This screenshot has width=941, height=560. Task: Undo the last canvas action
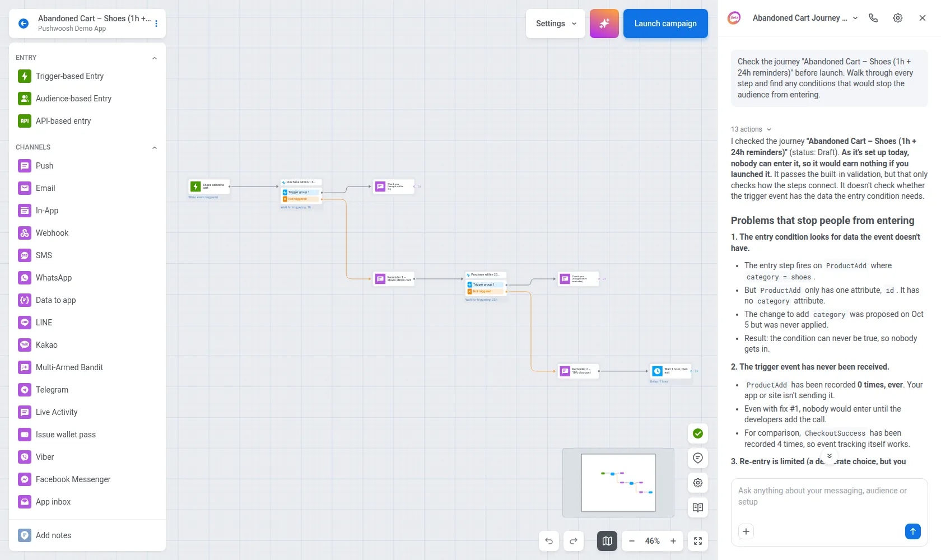[549, 541]
